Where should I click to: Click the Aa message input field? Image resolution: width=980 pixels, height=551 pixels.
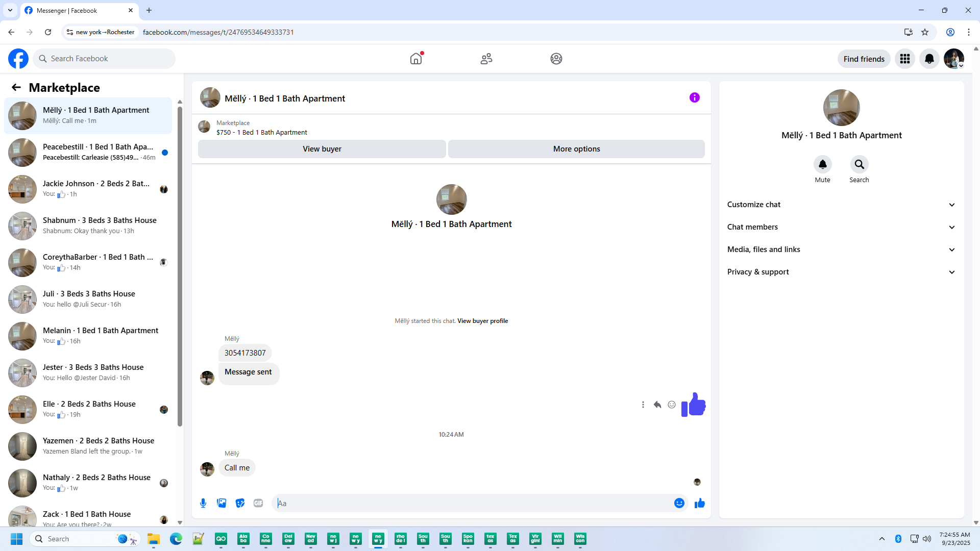475,503
